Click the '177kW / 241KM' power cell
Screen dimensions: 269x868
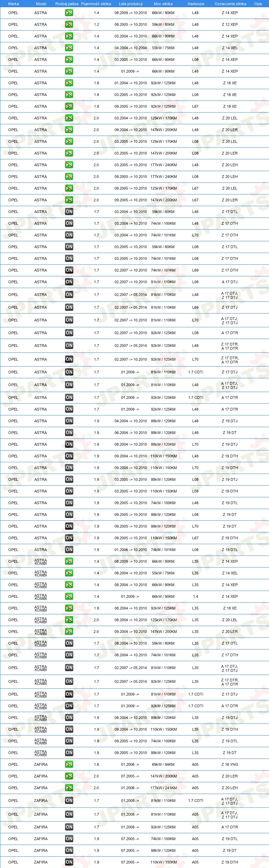click(x=163, y=788)
